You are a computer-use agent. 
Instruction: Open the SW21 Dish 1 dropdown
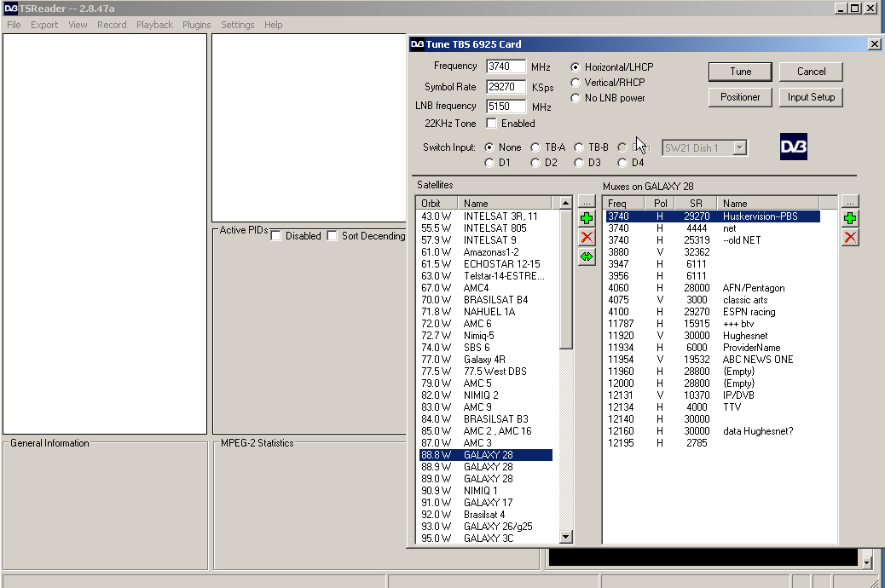coord(739,147)
